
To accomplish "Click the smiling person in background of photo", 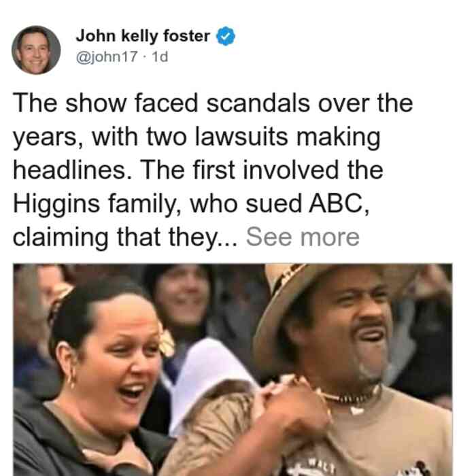I will tap(182, 298).
